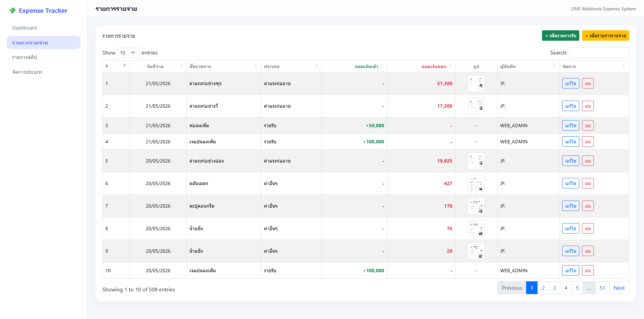Go to รายการสลิป sidebar item

[24, 57]
